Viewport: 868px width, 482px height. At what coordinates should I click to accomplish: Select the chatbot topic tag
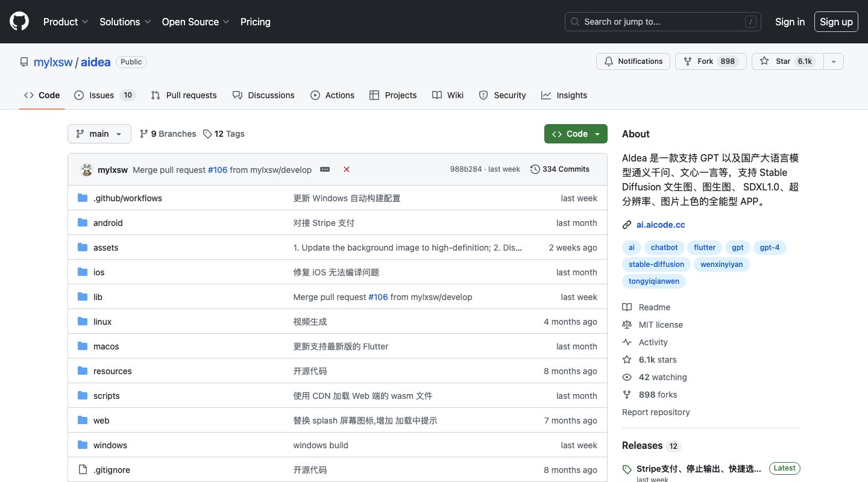tap(664, 248)
